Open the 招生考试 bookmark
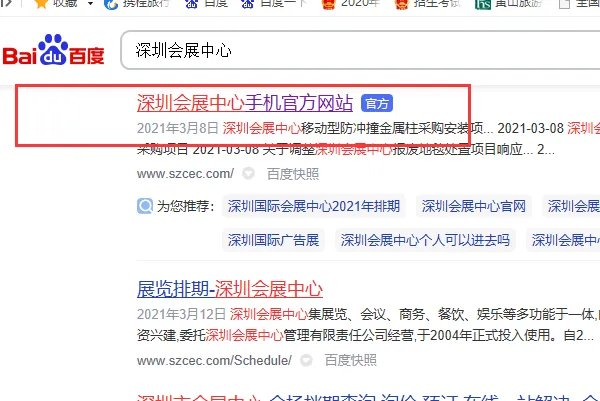This screenshot has width=600, height=401. point(428,4)
